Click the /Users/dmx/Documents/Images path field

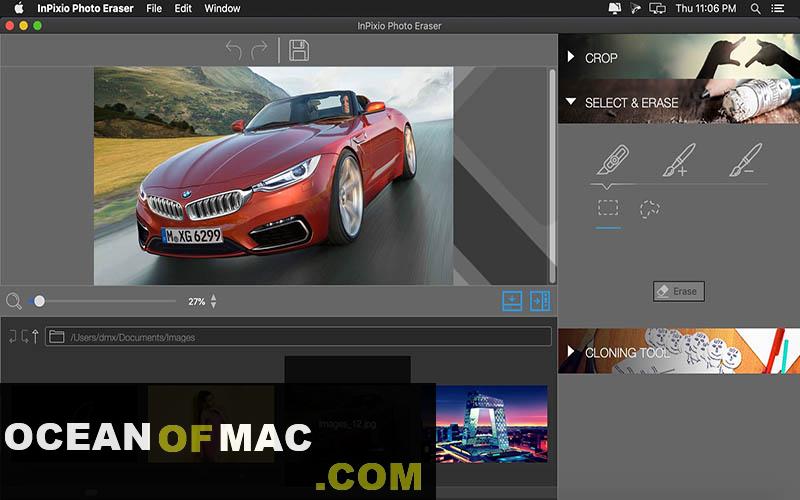[x=298, y=337]
